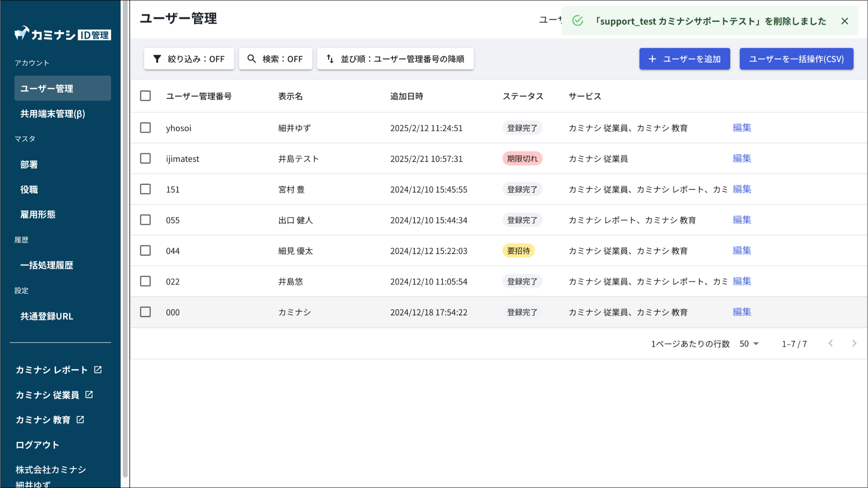
Task: Click display name 細見 優太
Action: click(295, 251)
